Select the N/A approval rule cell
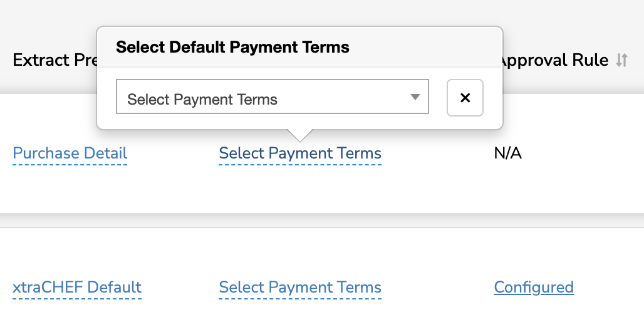Screen dimensions: 644x317 coord(507,153)
